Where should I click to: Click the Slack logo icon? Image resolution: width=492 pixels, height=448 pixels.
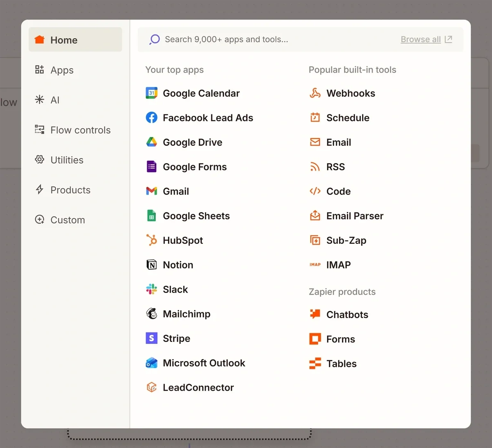click(152, 289)
